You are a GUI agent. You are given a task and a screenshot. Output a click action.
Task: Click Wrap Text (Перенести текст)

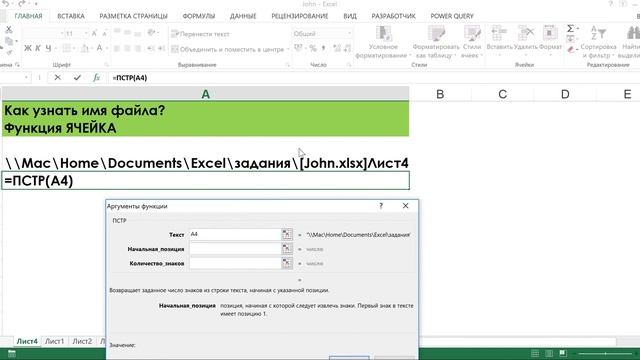coord(200,34)
